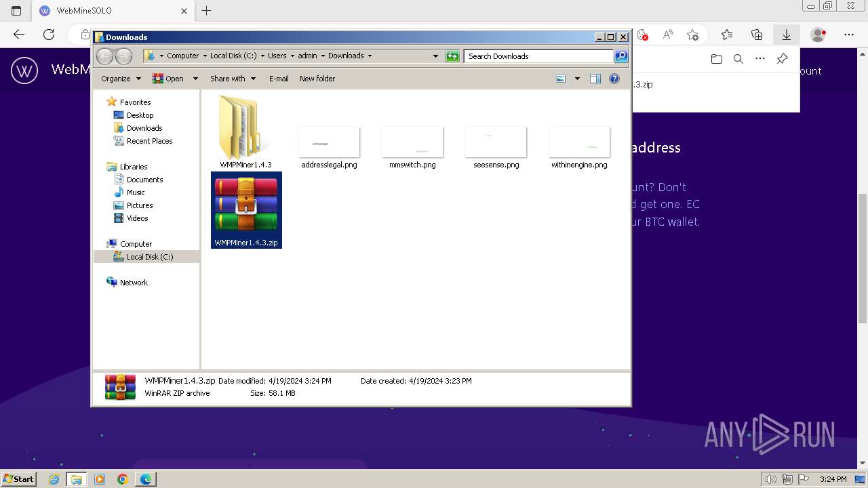The image size is (868, 488).
Task: Open the Edge Favorites list
Action: click(x=727, y=35)
